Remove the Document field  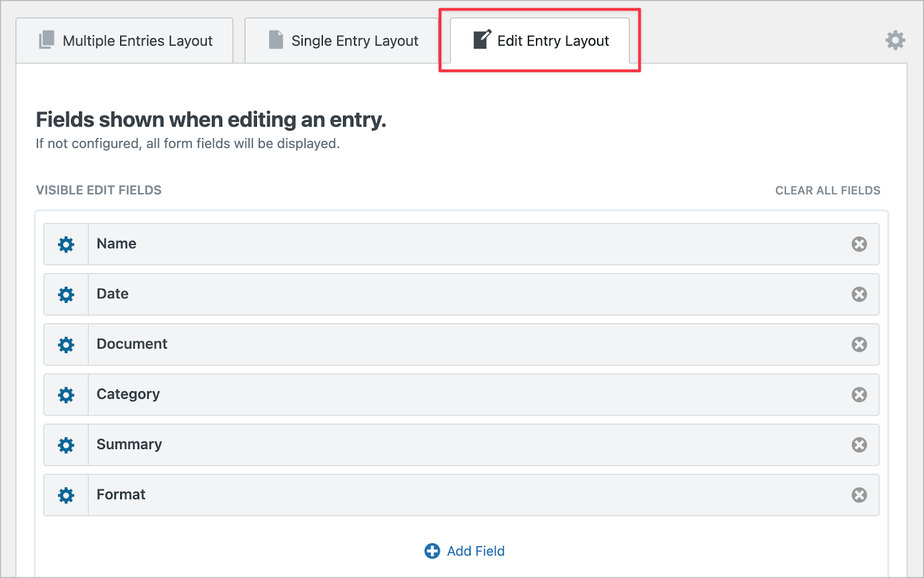pos(859,344)
